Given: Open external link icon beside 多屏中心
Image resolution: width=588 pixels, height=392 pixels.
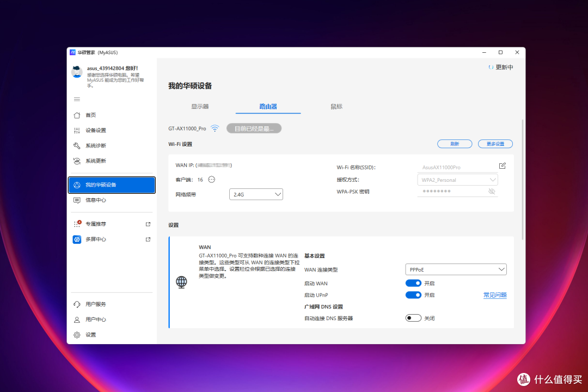Looking at the screenshot, I should [x=148, y=240].
